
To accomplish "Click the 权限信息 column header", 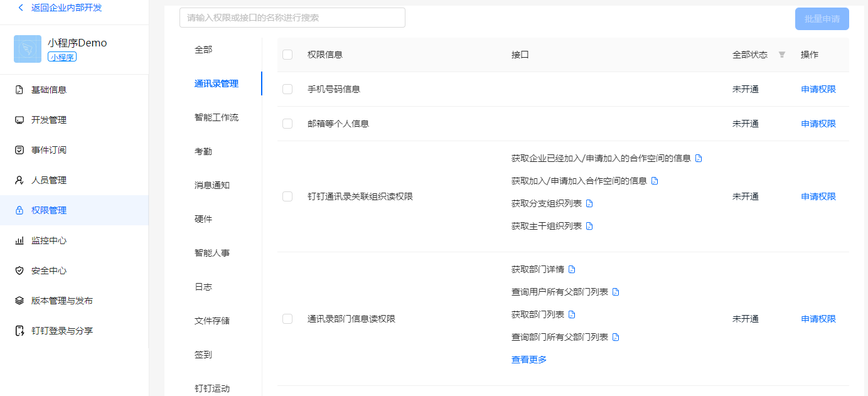I will click(x=325, y=55).
